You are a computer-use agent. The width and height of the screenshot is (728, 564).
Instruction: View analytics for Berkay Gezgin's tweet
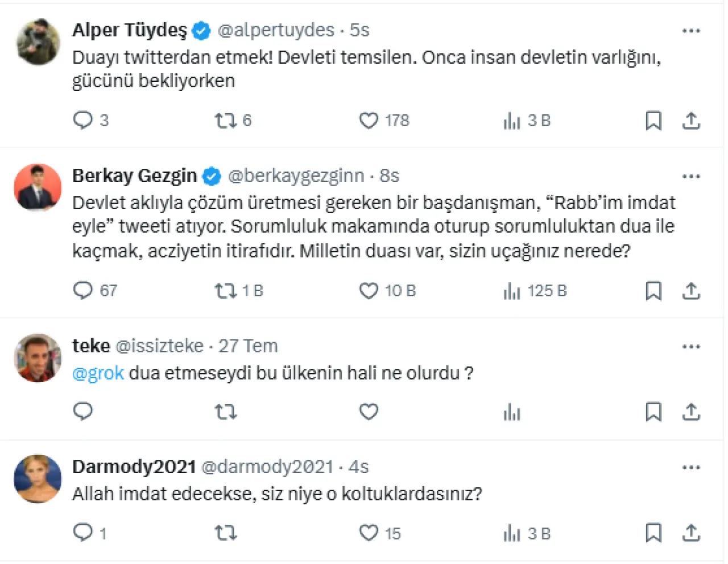point(512,292)
